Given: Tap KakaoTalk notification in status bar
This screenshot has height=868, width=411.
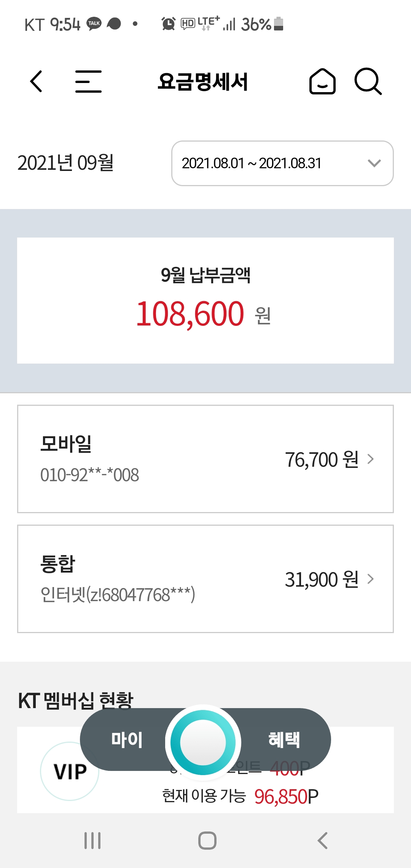Looking at the screenshot, I should (x=94, y=24).
